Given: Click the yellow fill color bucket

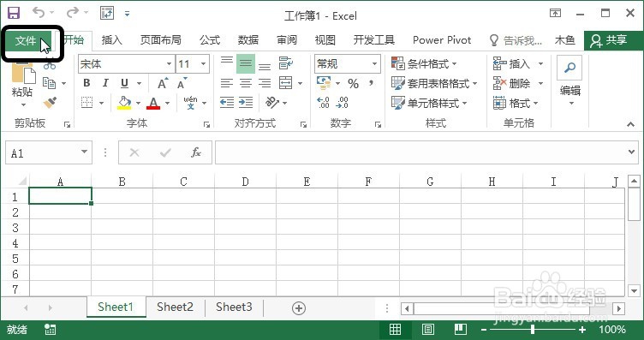Looking at the screenshot, I should point(124,103).
